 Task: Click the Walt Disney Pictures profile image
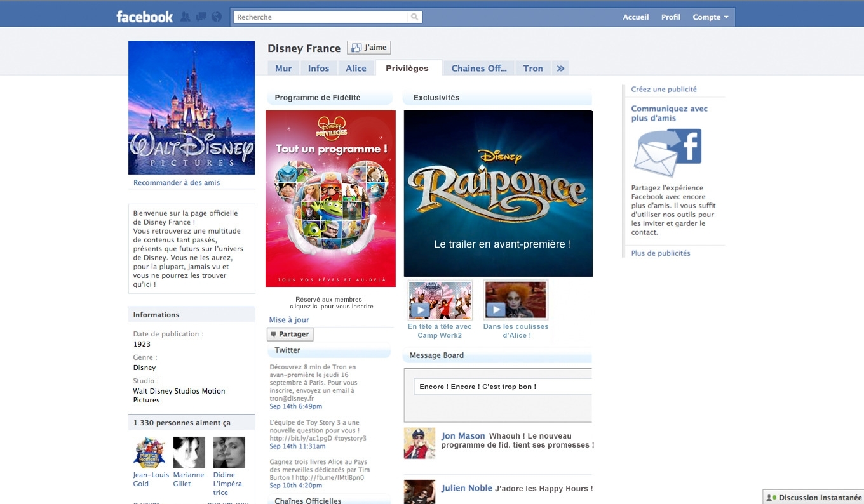pos(191,108)
